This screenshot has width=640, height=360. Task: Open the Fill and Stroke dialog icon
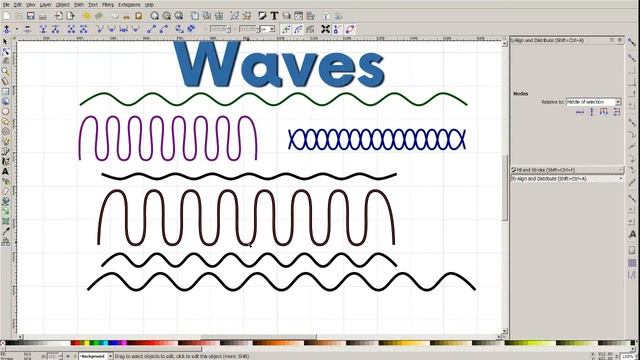262,16
